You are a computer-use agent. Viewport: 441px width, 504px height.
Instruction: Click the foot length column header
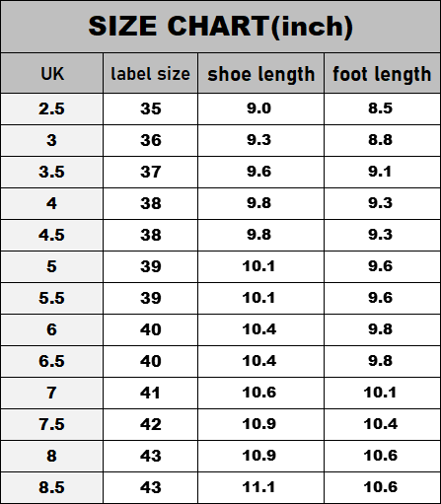tap(382, 73)
